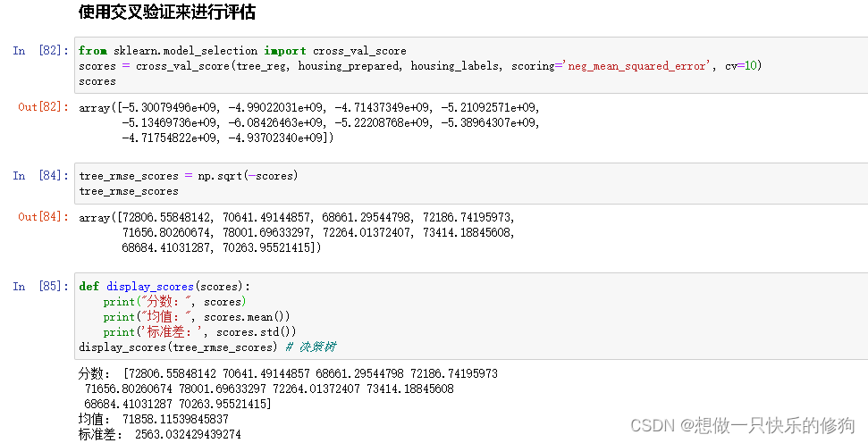Select code cell In [84] input area
This screenshot has width=868, height=443.
[471, 183]
